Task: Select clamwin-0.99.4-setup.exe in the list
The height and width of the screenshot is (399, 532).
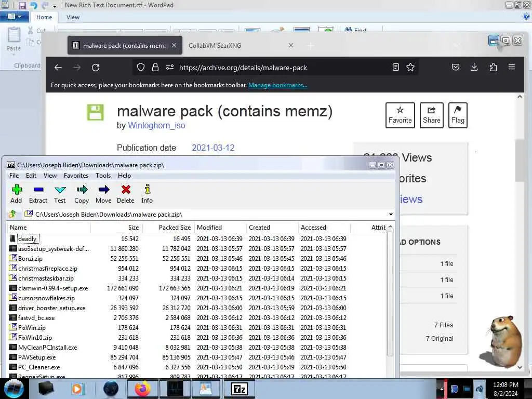Action: (53, 288)
